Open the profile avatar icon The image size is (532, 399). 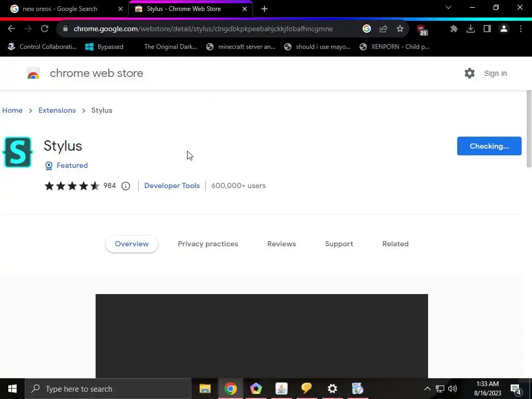tap(504, 29)
